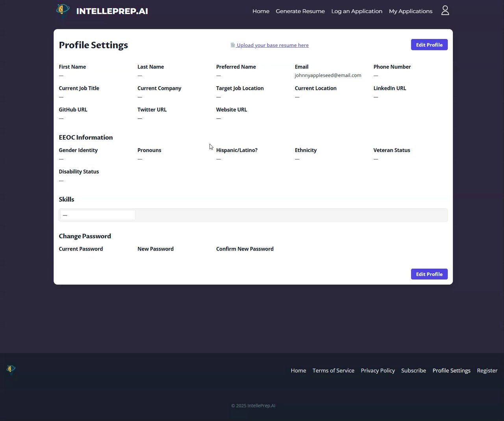Click the Skills section heading

tap(67, 199)
